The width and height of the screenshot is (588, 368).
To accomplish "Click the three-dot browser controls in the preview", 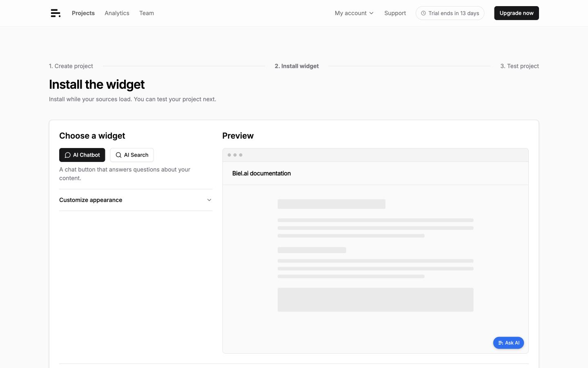I will click(x=235, y=155).
